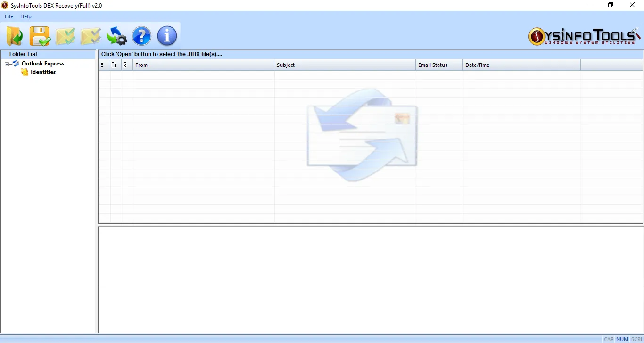Image resolution: width=644 pixels, height=343 pixels.
Task: Sort emails by Subject column header
Action: tap(345, 65)
